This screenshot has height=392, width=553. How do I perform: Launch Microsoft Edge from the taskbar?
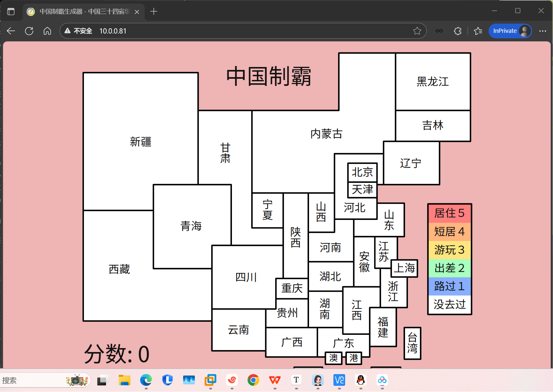point(146,380)
